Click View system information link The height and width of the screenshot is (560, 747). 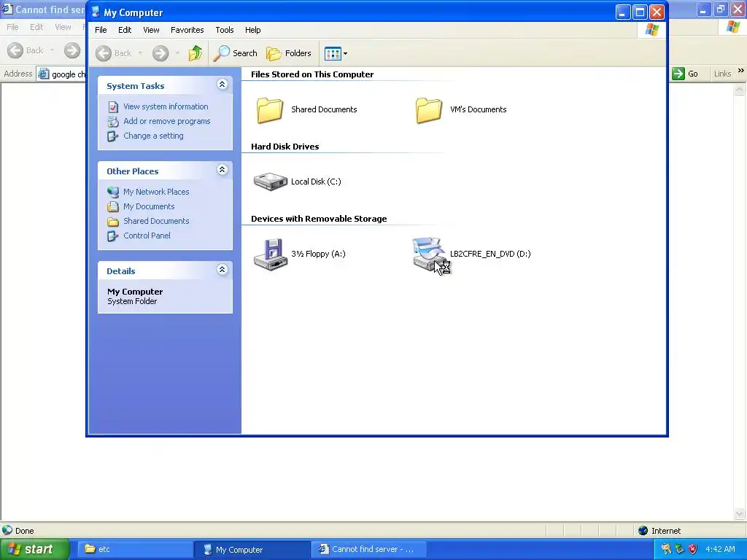point(166,106)
